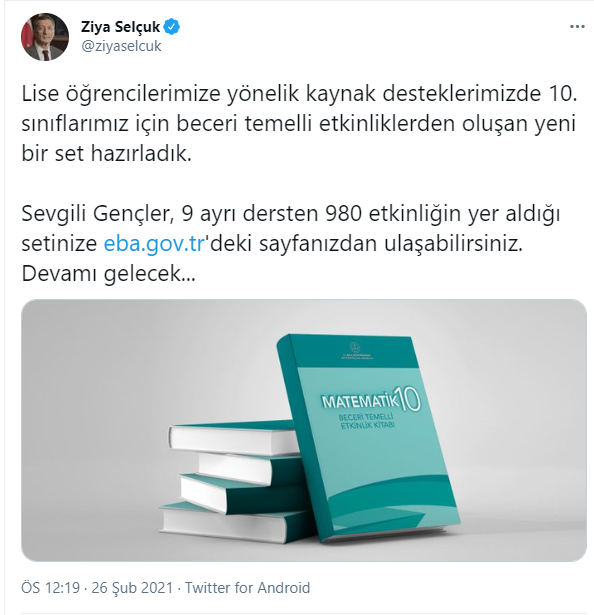Click the display name Ziya Selçuk
This screenshot has width=594, height=615.
(120, 27)
